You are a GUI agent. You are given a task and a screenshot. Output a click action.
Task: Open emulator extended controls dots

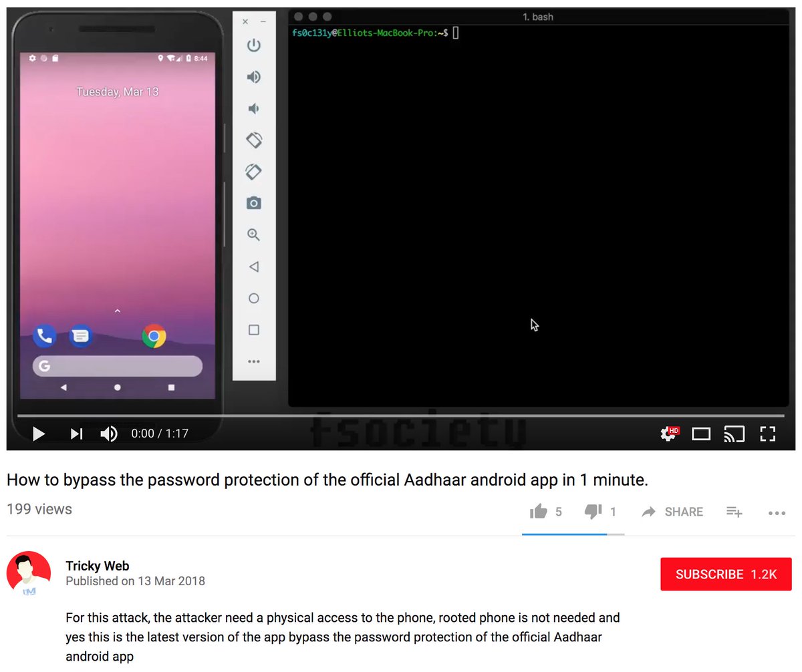254,361
